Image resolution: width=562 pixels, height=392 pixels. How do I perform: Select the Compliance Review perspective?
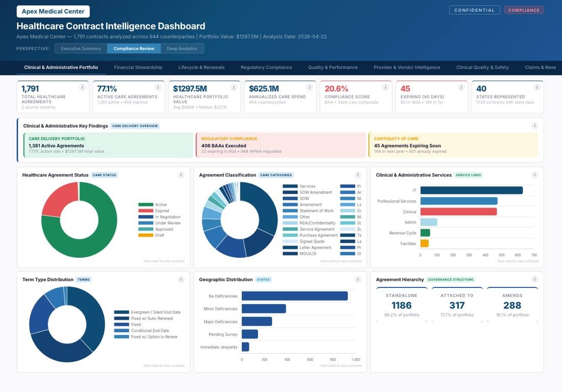click(134, 48)
